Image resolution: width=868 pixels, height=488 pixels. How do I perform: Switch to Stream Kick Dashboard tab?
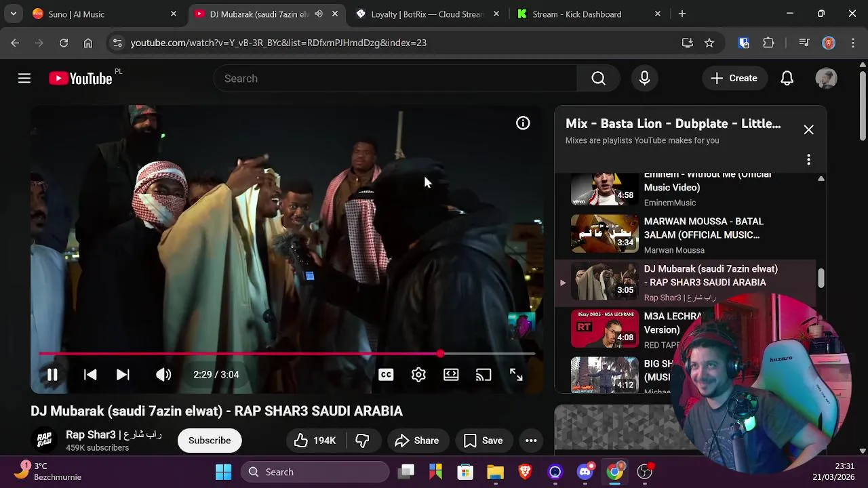pyautogui.click(x=589, y=14)
